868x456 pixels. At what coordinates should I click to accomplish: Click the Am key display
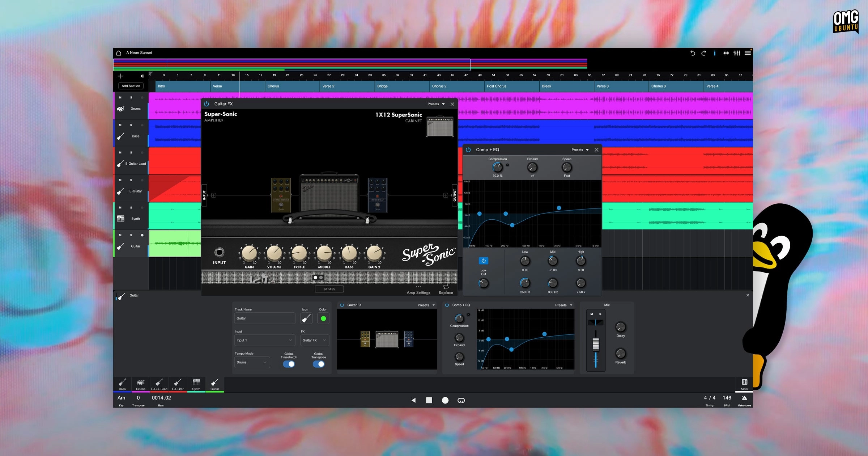pyautogui.click(x=121, y=398)
